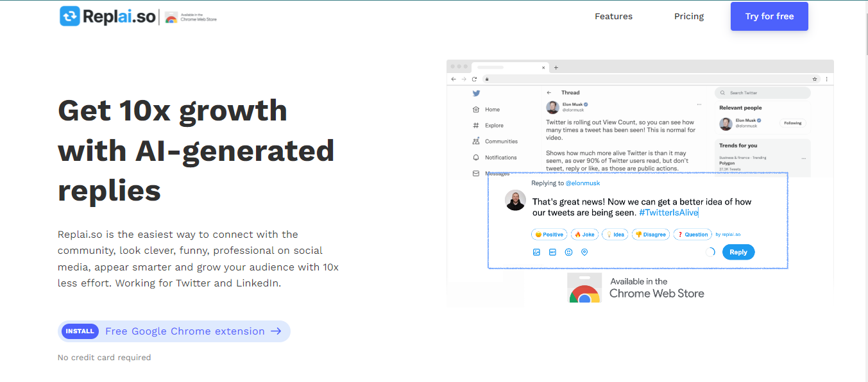Click the Get 10x growth headline
The width and height of the screenshot is (868, 382).
point(196,151)
